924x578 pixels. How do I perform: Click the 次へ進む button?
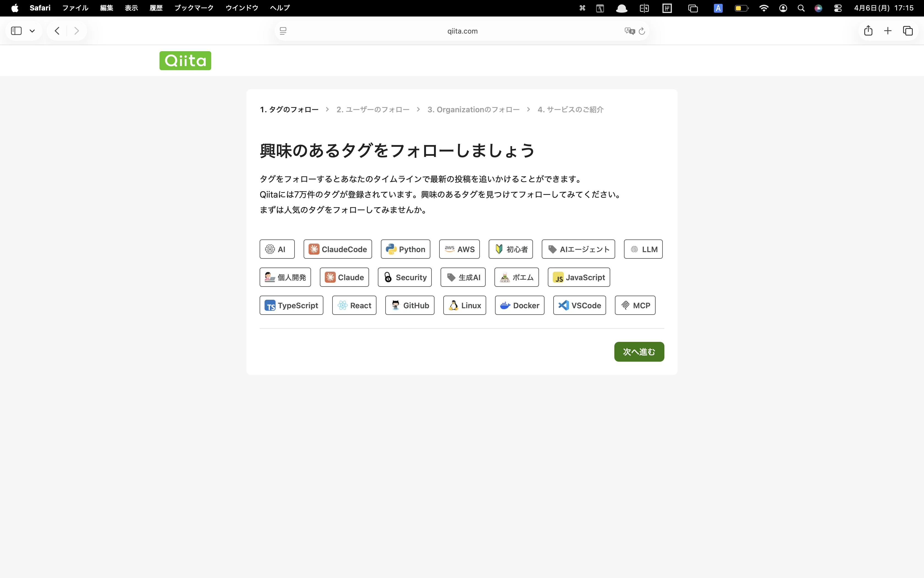tap(639, 352)
